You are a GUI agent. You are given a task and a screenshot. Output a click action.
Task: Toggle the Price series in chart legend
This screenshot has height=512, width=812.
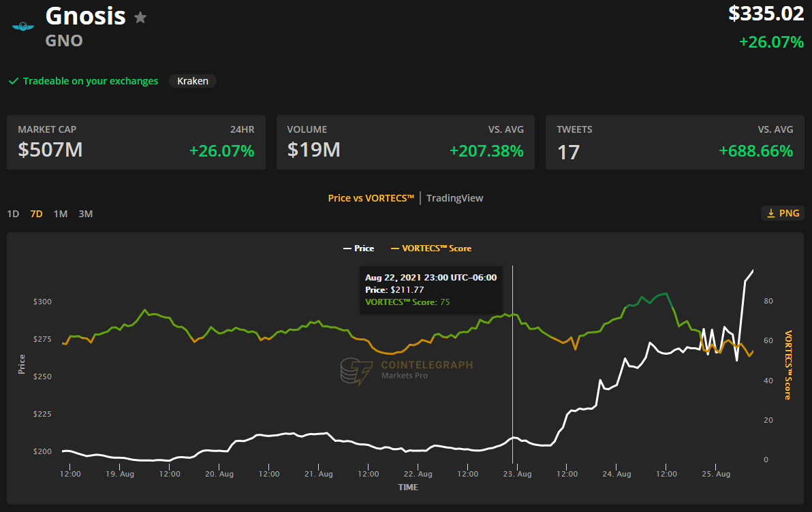[358, 249]
